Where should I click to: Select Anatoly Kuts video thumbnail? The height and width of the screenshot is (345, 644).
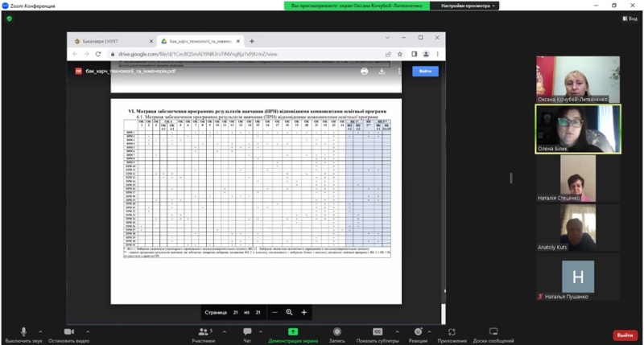[x=578, y=228]
